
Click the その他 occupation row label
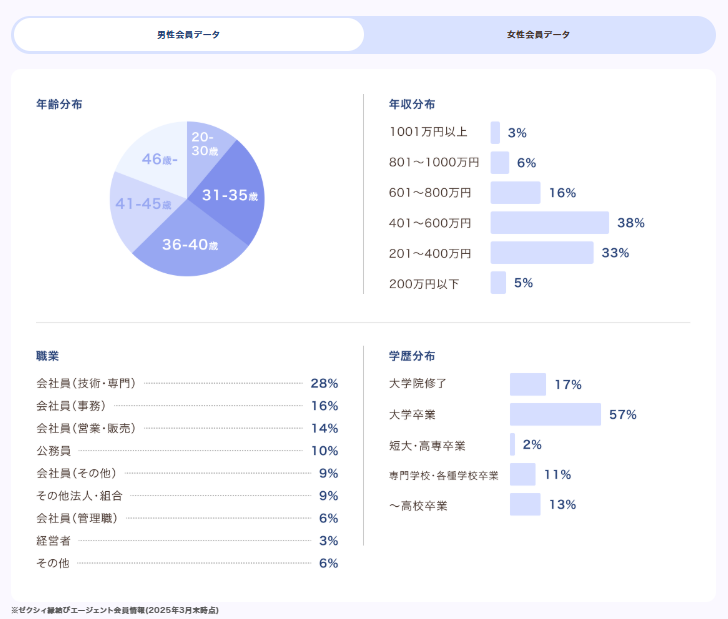pyautogui.click(x=53, y=563)
